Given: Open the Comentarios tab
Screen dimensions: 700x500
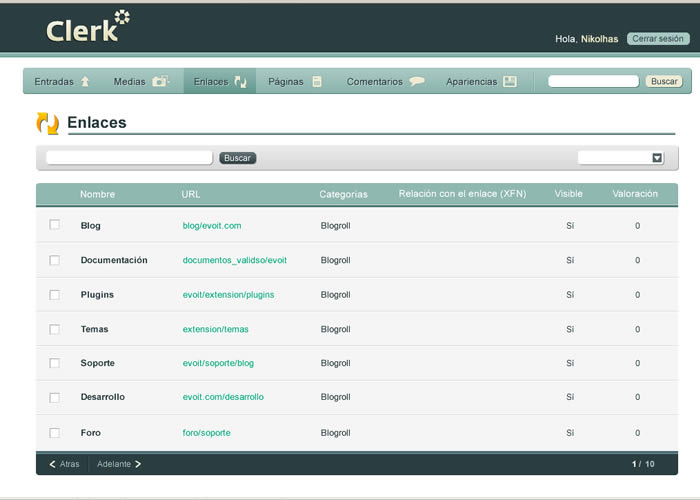Looking at the screenshot, I should click(385, 81).
